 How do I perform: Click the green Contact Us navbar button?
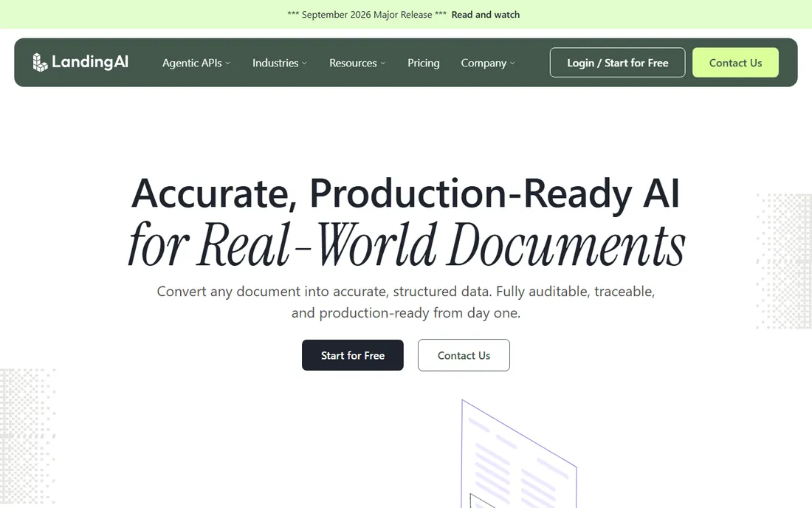click(735, 63)
